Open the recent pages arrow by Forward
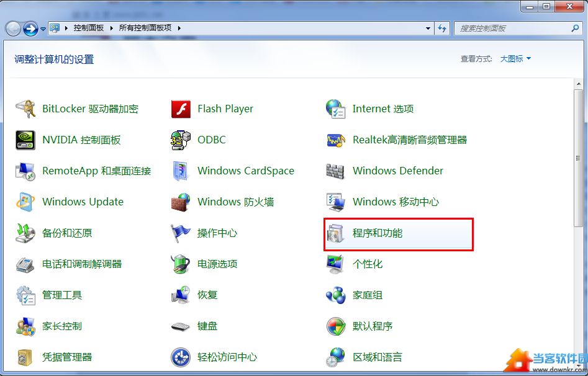Screen dimensions: 588x376 pyautogui.click(x=43, y=29)
